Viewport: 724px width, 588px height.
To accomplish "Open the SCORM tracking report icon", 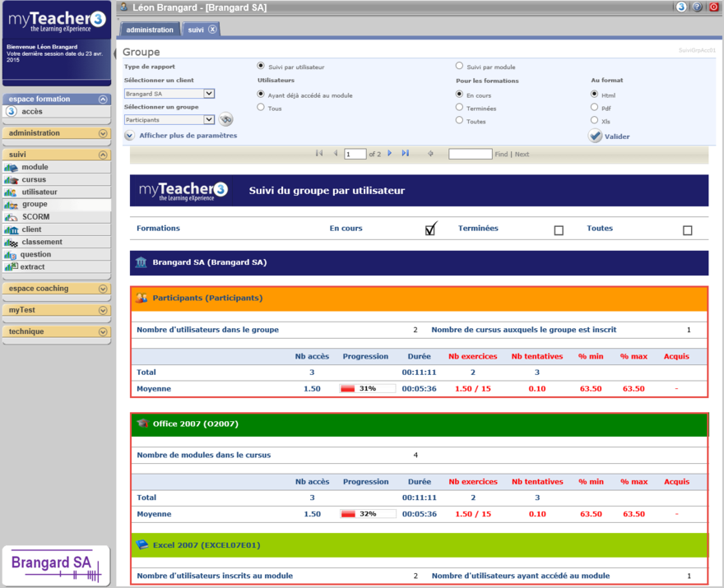I will pyautogui.click(x=12, y=217).
